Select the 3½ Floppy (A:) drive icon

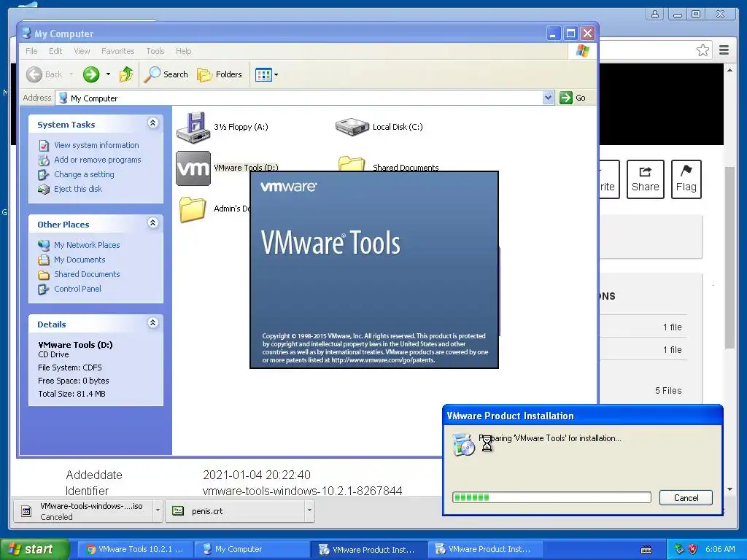click(x=193, y=128)
